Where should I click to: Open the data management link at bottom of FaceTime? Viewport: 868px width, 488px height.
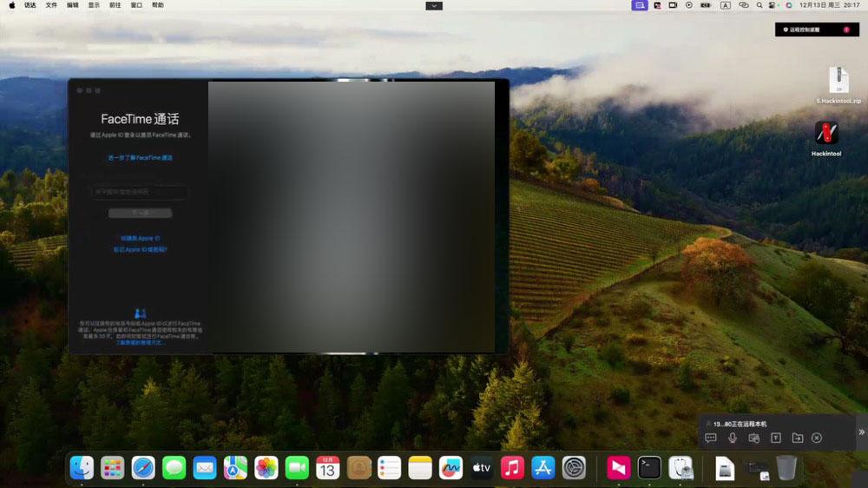point(140,343)
